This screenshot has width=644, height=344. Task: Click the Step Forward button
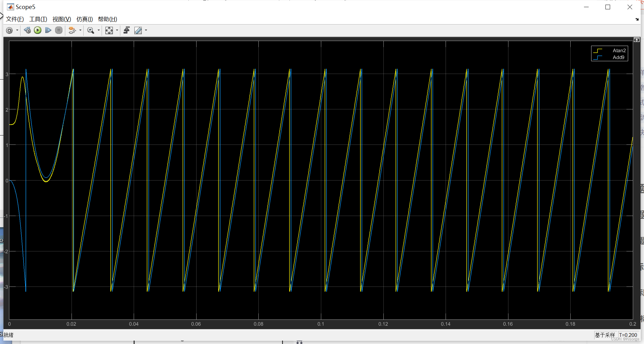[48, 30]
